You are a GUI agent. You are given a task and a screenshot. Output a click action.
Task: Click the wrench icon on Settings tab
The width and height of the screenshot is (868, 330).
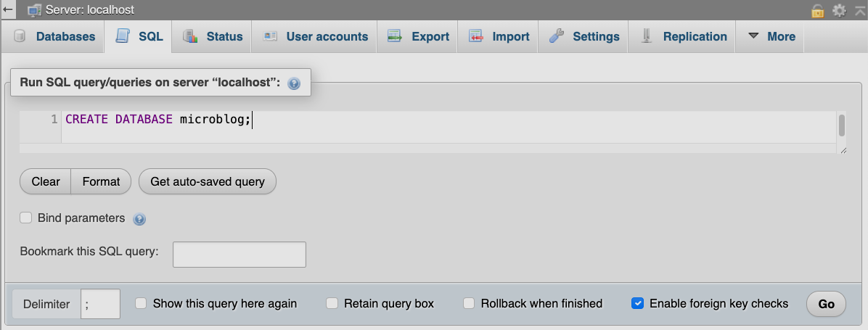coord(557,36)
